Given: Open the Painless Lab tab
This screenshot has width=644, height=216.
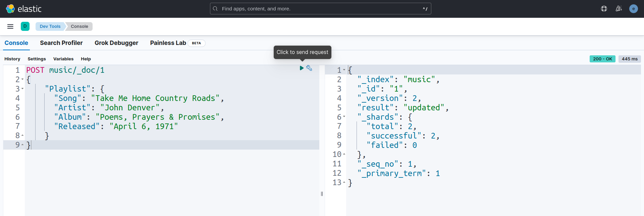Looking at the screenshot, I should pyautogui.click(x=168, y=43).
